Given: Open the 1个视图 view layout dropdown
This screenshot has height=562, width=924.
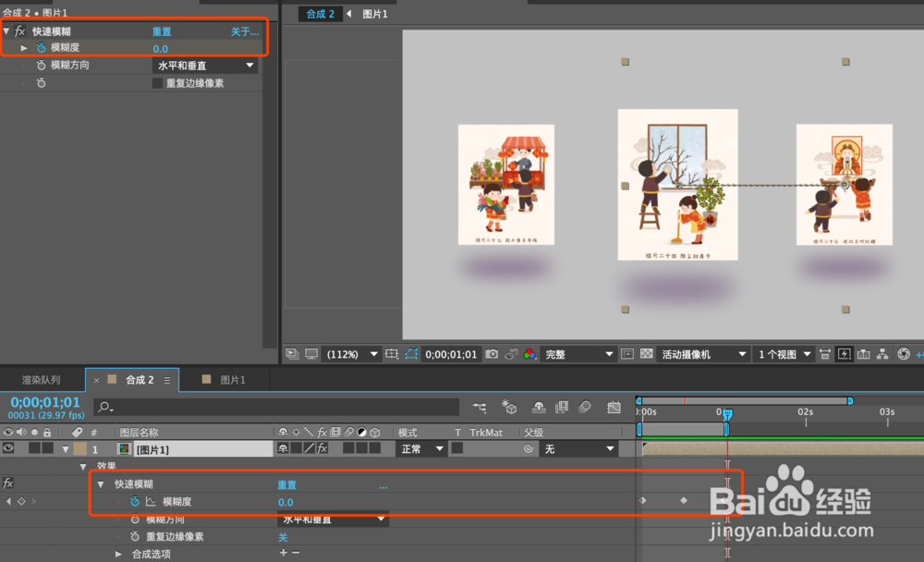Looking at the screenshot, I should click(x=784, y=354).
